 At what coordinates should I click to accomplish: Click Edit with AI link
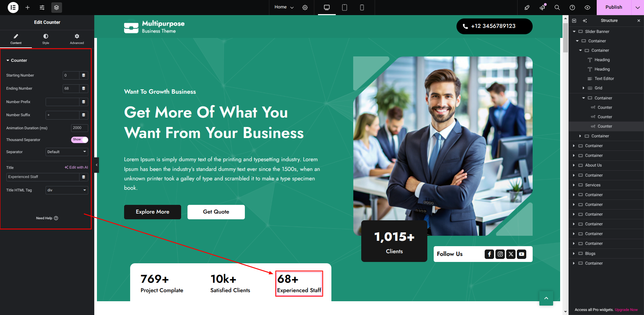(x=76, y=167)
